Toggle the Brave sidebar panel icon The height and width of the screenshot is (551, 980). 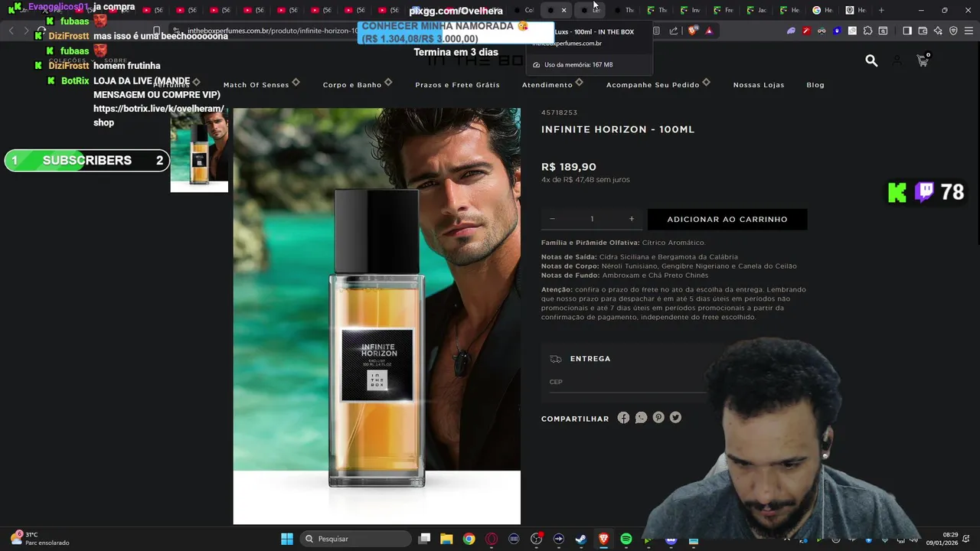pos(907,31)
